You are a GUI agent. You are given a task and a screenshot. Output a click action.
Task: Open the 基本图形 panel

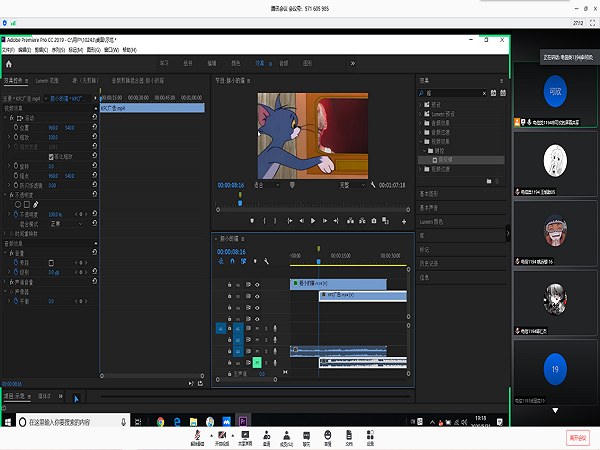tap(428, 193)
